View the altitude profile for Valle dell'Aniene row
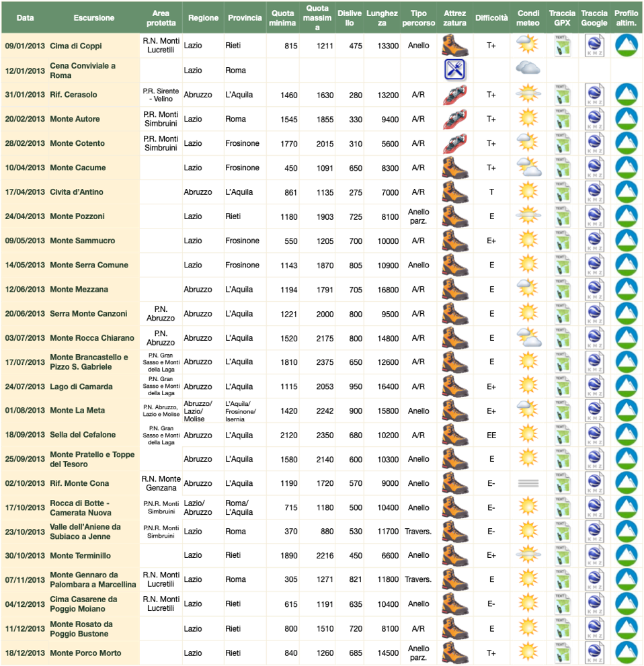The image size is (644, 666). point(626,532)
